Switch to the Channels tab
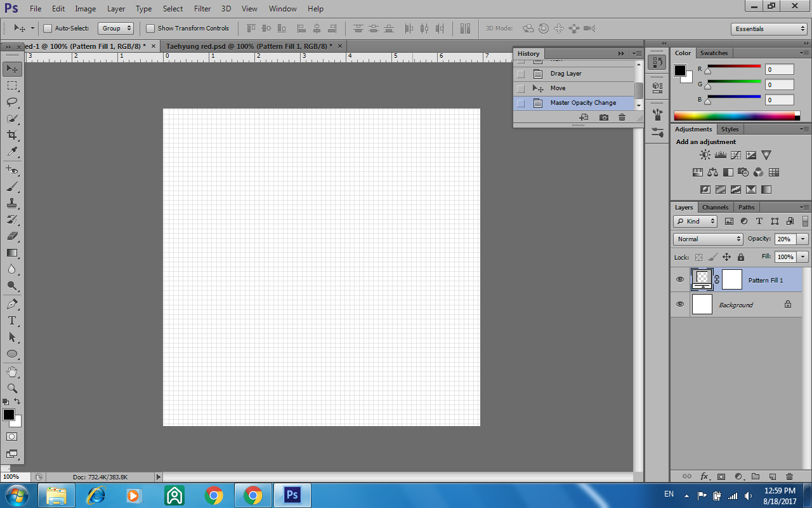Image resolution: width=812 pixels, height=508 pixels. 715,207
